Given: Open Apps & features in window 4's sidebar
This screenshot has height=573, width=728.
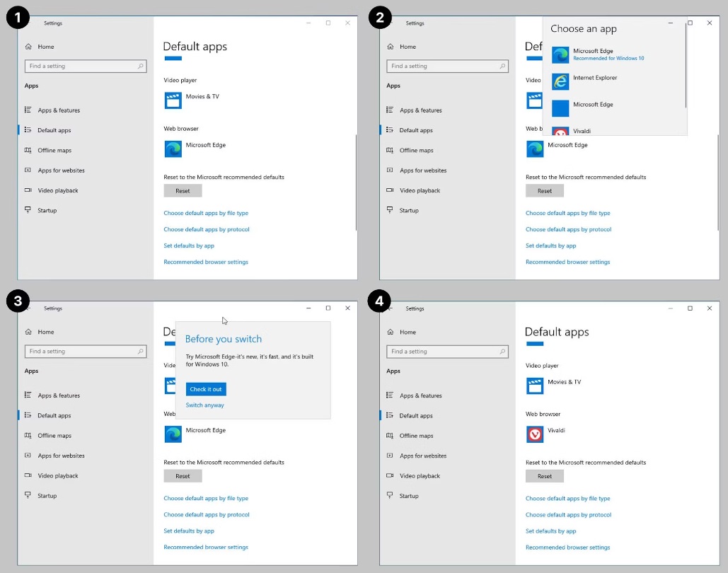Looking at the screenshot, I should [420, 396].
